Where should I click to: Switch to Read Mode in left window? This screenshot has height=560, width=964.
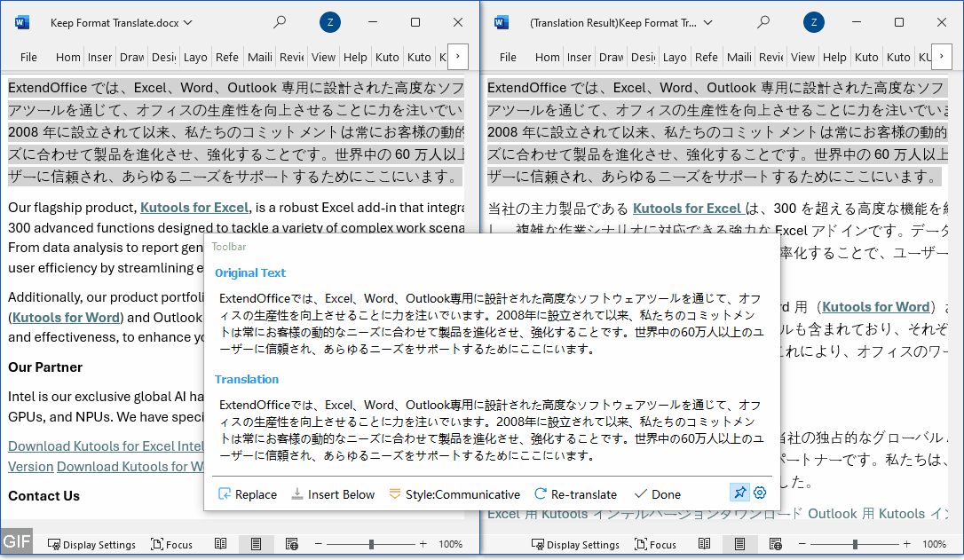[221, 544]
